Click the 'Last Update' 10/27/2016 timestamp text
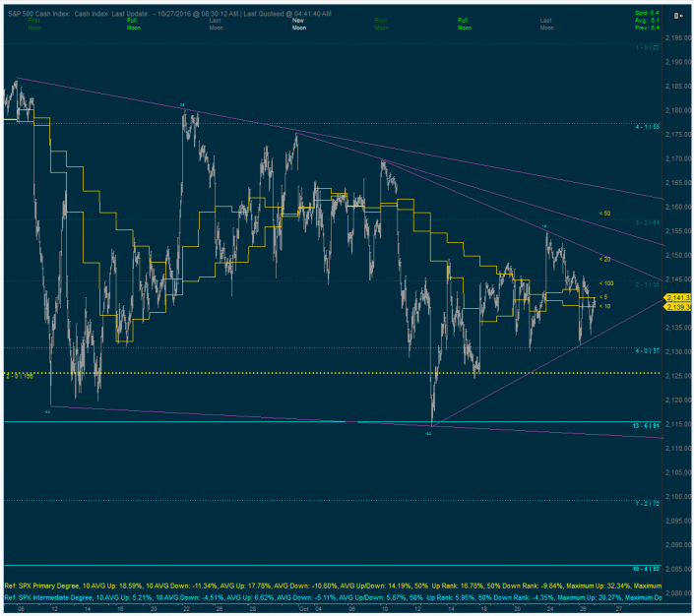The width and height of the screenshot is (694, 616). click(x=175, y=14)
